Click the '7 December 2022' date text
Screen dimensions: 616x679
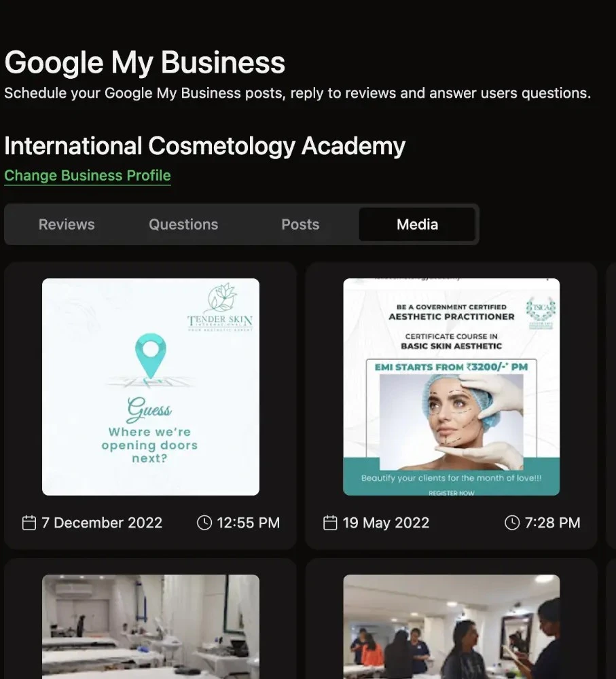click(x=102, y=523)
